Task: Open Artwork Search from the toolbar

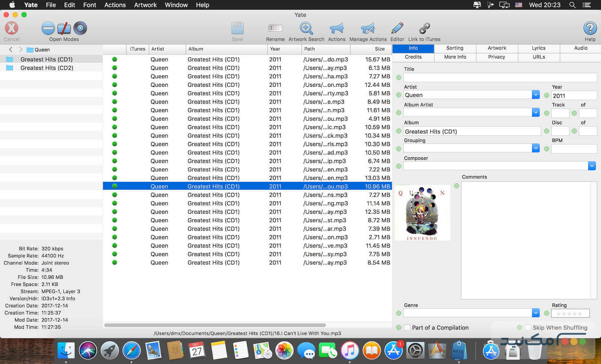Action: point(306,29)
